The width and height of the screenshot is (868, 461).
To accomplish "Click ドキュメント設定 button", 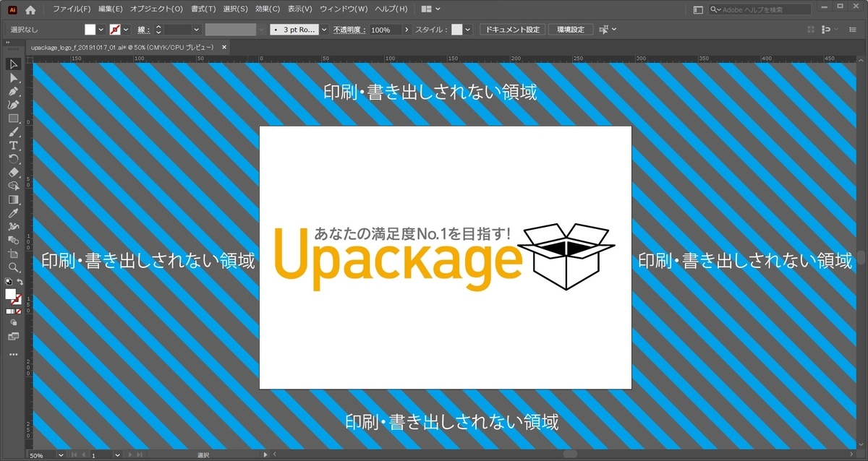I will pyautogui.click(x=512, y=30).
